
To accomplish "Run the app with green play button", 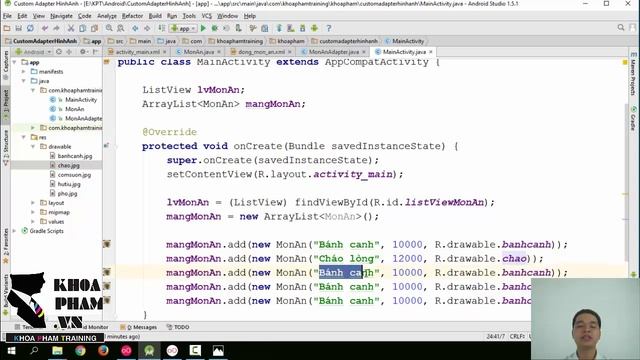I will coord(203,28).
